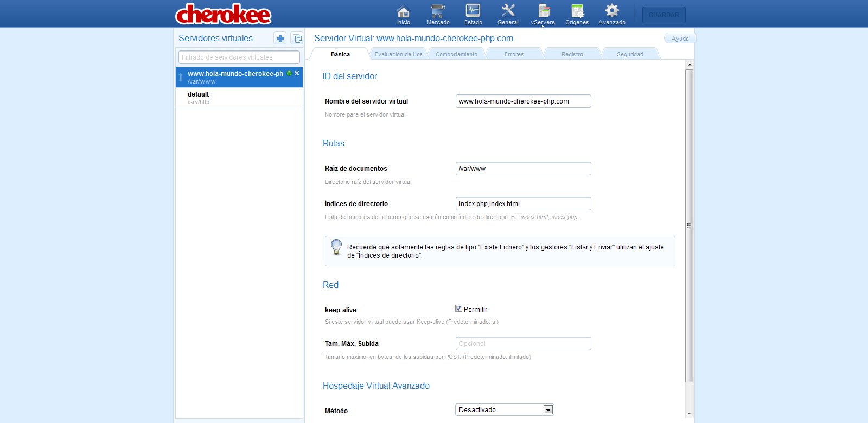
Task: Switch to the Errores tab
Action: click(514, 54)
